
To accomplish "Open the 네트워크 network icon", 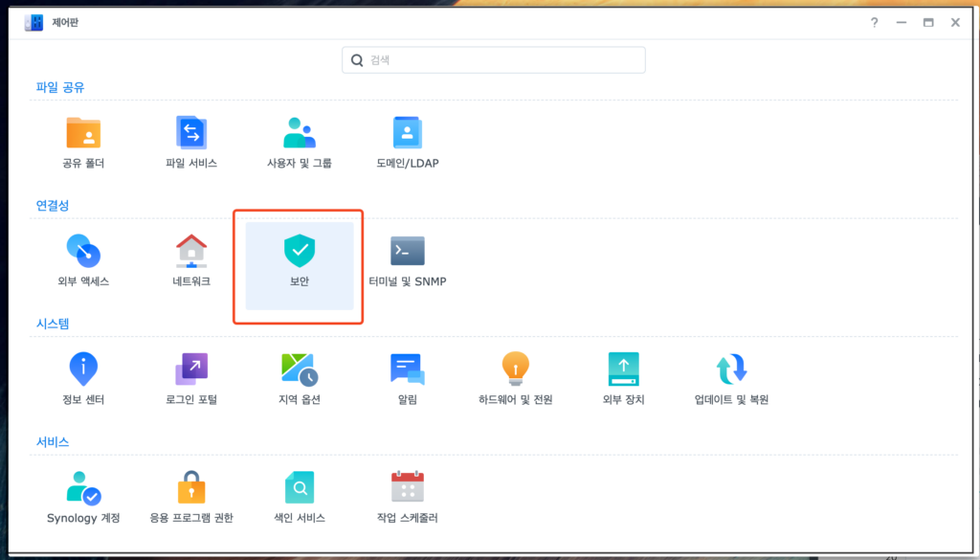I will click(191, 251).
